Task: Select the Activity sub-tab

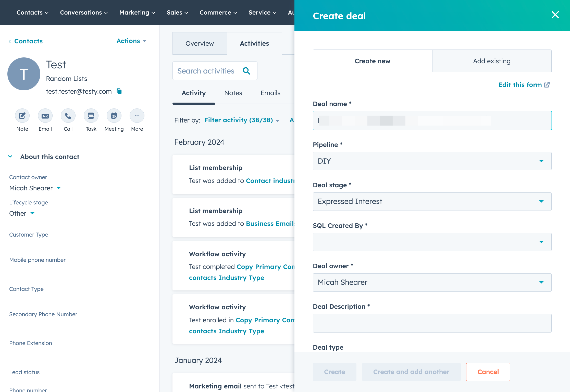Action: tap(194, 93)
